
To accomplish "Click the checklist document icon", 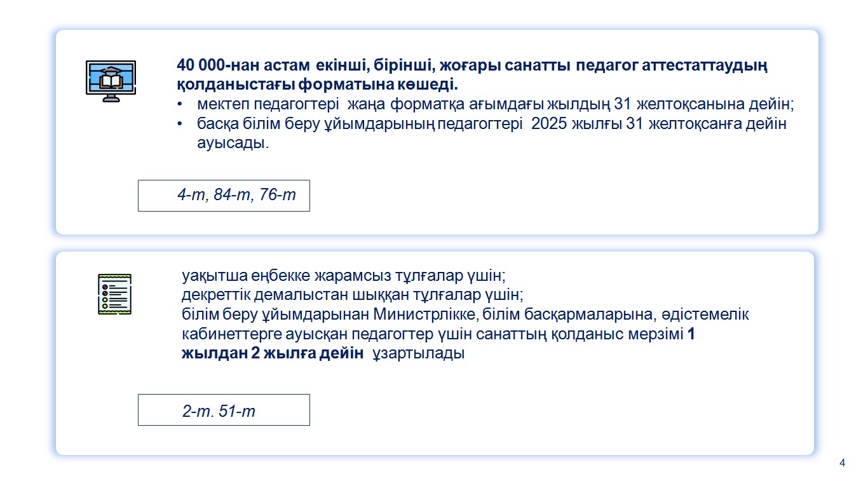I will (x=114, y=294).
